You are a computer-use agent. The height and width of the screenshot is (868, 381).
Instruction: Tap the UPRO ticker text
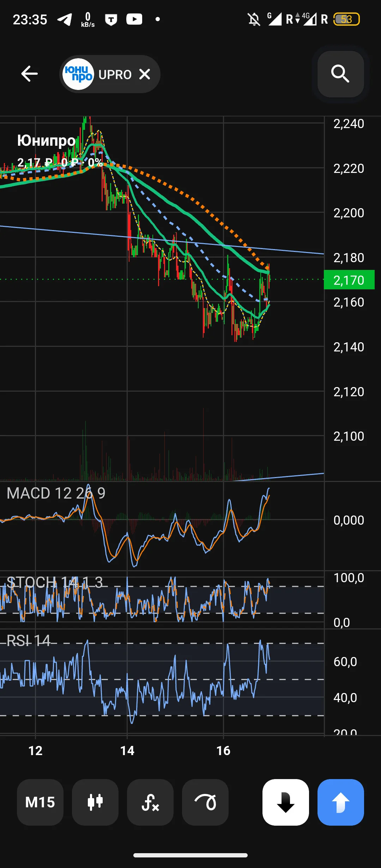115,74
